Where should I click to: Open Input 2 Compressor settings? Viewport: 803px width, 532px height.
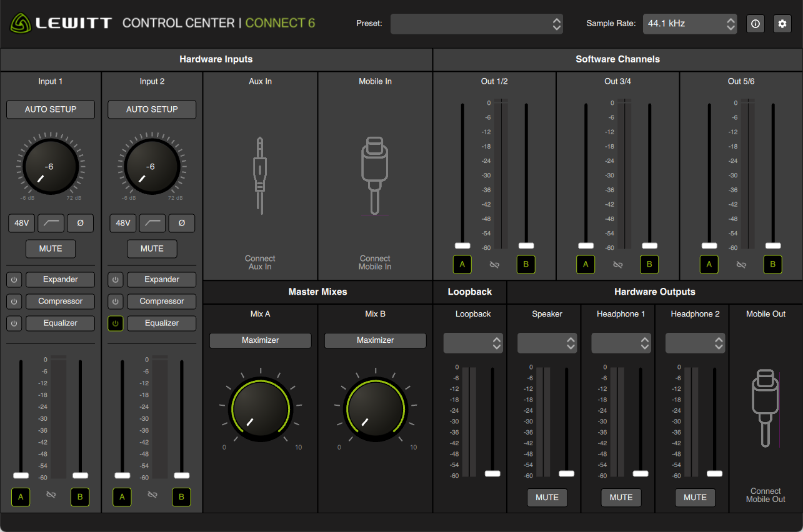[162, 302]
